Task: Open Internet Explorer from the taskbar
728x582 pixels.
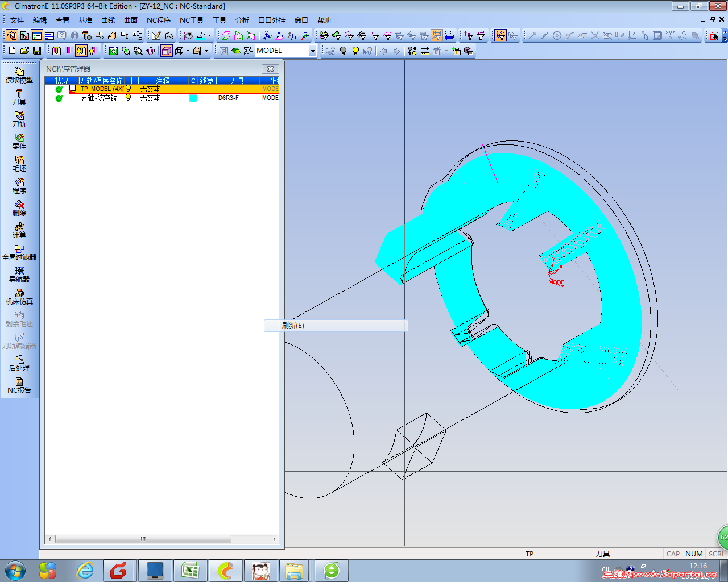Action: 85,570
